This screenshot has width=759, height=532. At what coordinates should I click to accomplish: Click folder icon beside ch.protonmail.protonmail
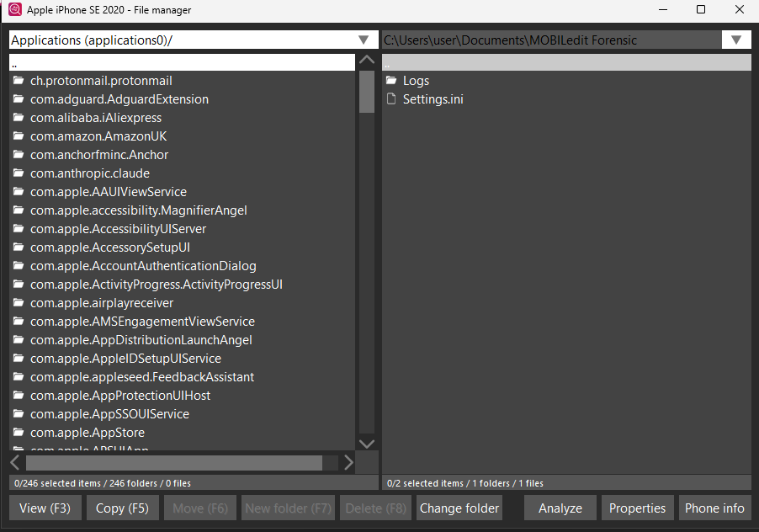click(19, 80)
